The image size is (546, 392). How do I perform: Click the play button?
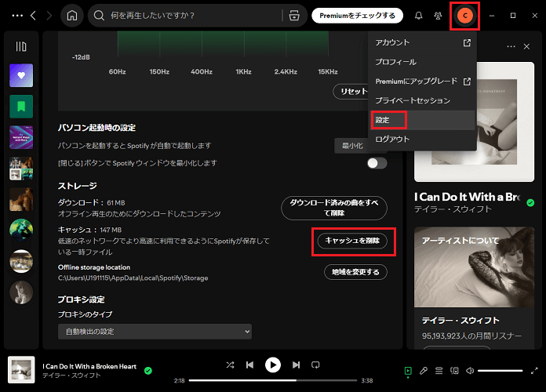(x=273, y=365)
